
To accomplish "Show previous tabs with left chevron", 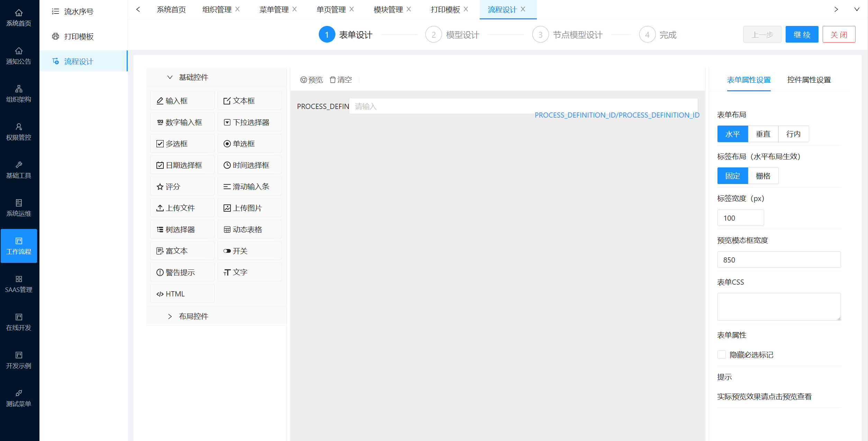I will (138, 9).
